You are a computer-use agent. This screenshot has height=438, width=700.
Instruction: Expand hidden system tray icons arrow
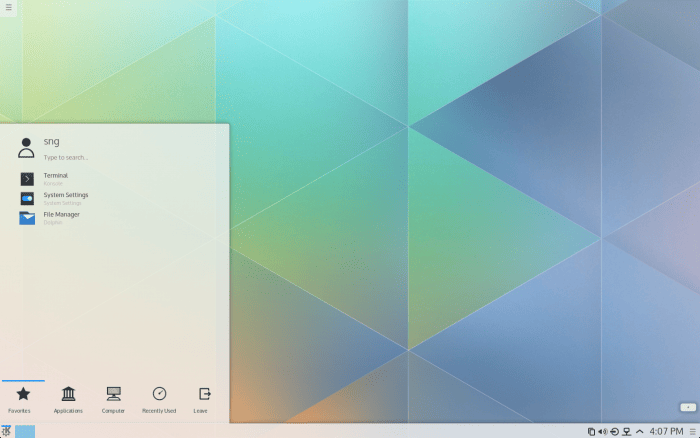coord(640,431)
